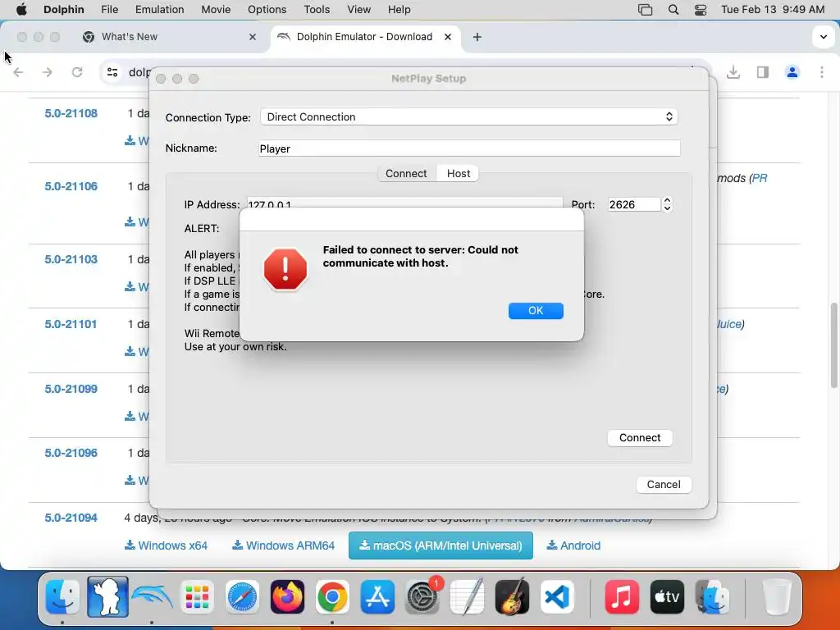Open version 5.0-21106 link

point(71,186)
